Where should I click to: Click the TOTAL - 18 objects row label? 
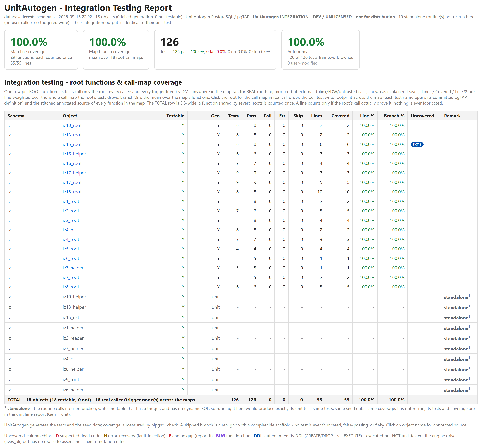pyautogui.click(x=101, y=400)
